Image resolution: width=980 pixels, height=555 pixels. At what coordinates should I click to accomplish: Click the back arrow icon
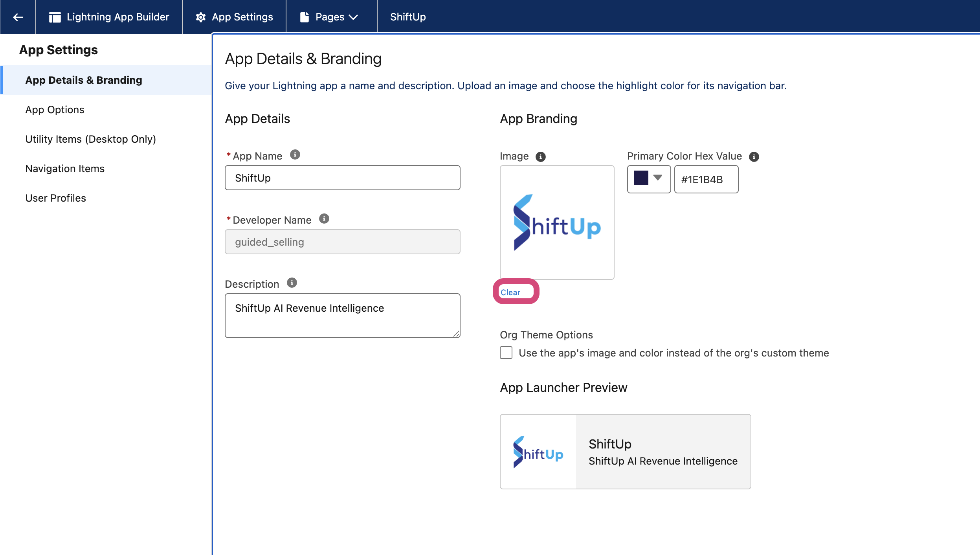pos(18,17)
